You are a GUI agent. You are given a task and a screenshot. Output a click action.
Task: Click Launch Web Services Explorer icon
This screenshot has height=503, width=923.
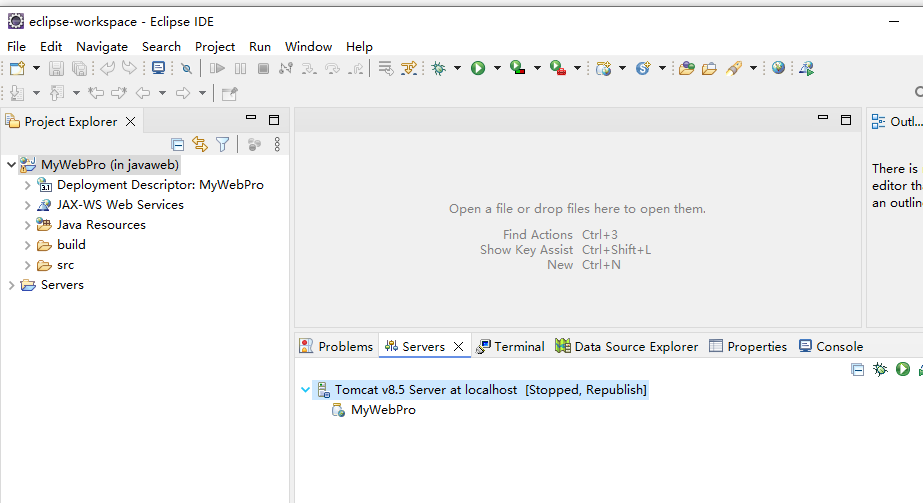click(x=806, y=68)
